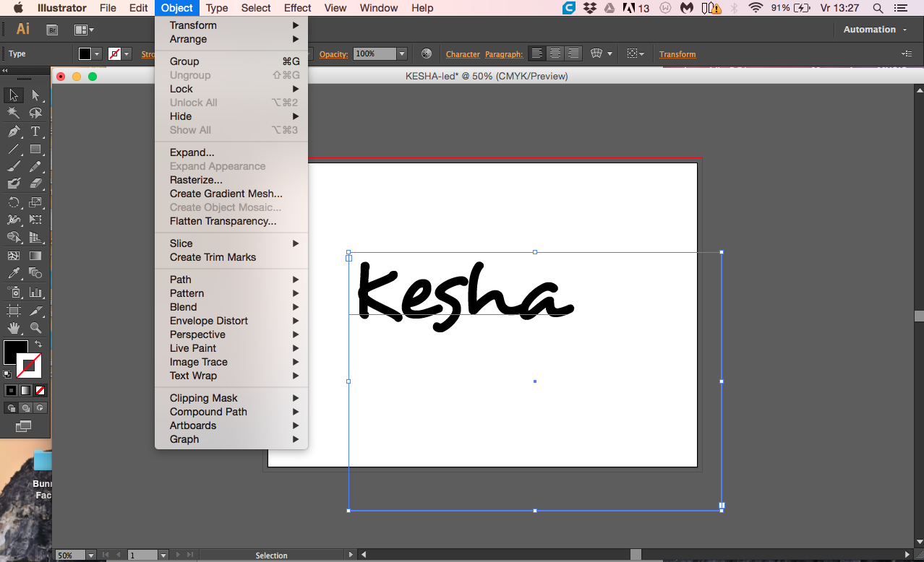This screenshot has height=562, width=924.
Task: Select the Slice tool
Action: (x=35, y=310)
